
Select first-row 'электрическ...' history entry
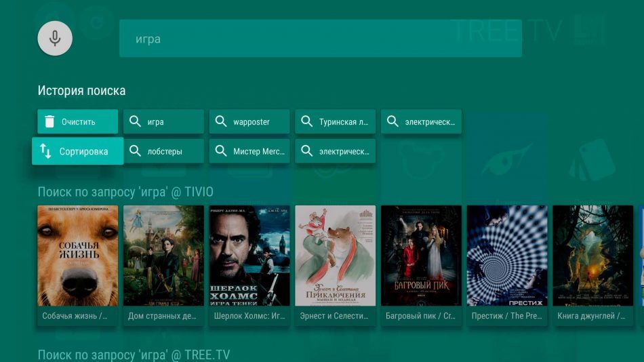point(421,122)
